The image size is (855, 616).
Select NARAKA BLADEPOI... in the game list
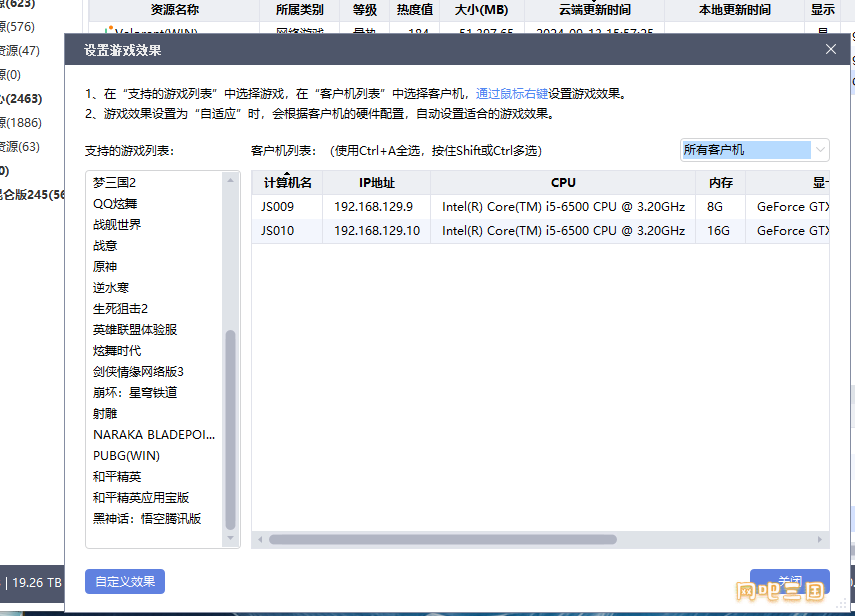coord(154,434)
